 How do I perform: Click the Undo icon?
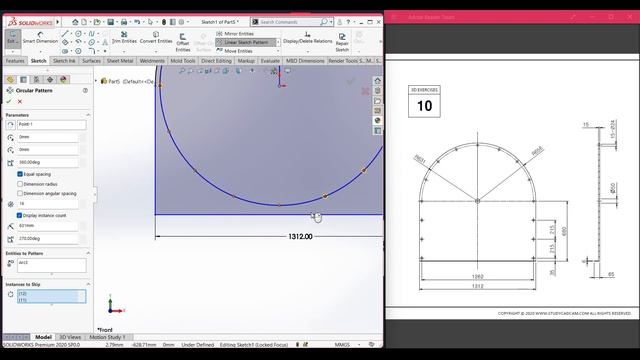tap(137, 22)
